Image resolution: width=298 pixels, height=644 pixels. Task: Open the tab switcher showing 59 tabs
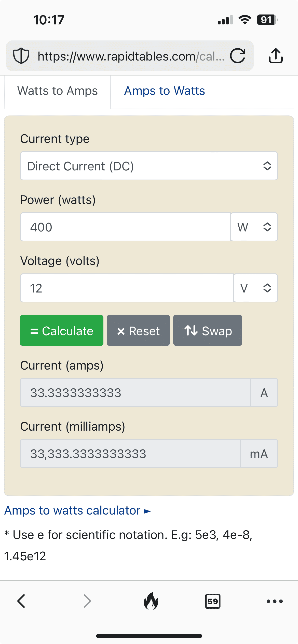click(213, 601)
